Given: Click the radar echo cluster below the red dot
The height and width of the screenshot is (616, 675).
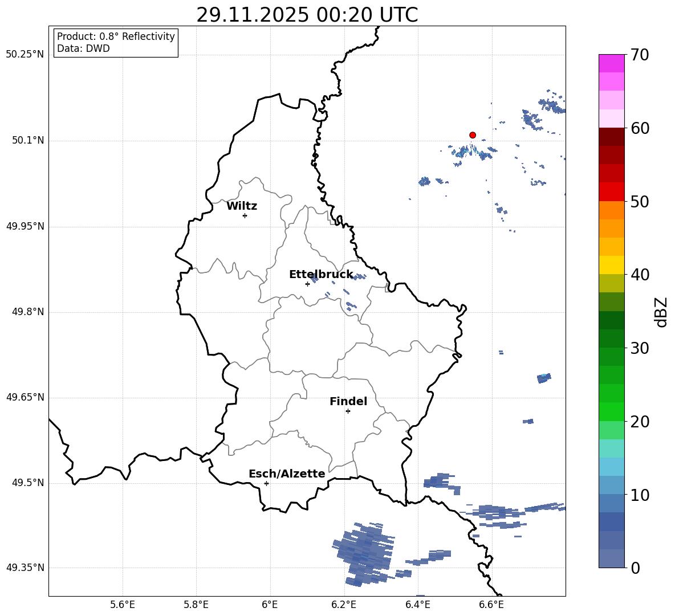Looking at the screenshot, I should pyautogui.click(x=474, y=153).
